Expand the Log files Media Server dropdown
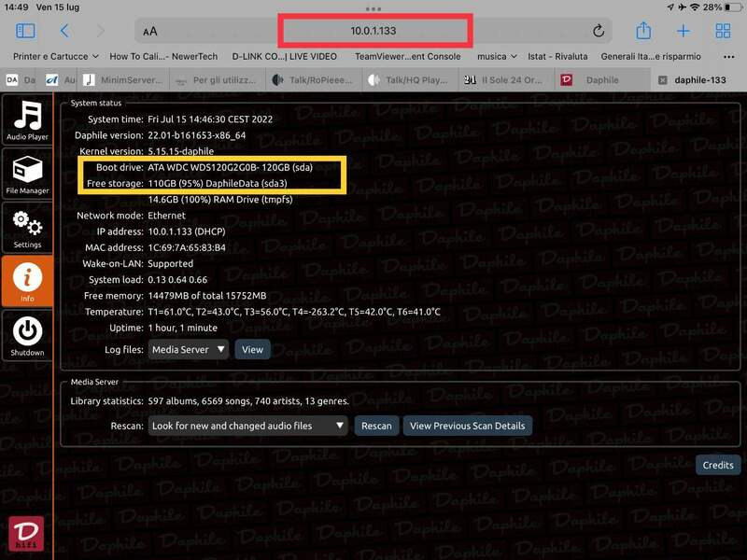This screenshot has height=560, width=747. tap(189, 349)
